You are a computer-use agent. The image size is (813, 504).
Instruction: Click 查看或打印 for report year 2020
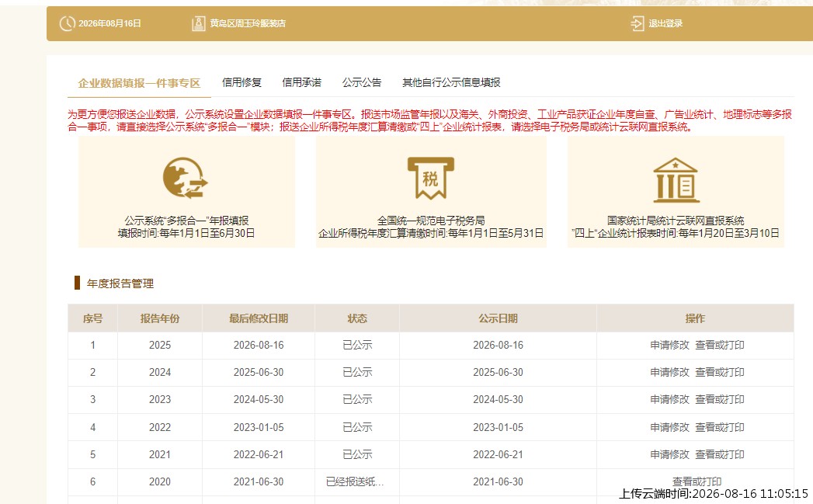pos(697,481)
